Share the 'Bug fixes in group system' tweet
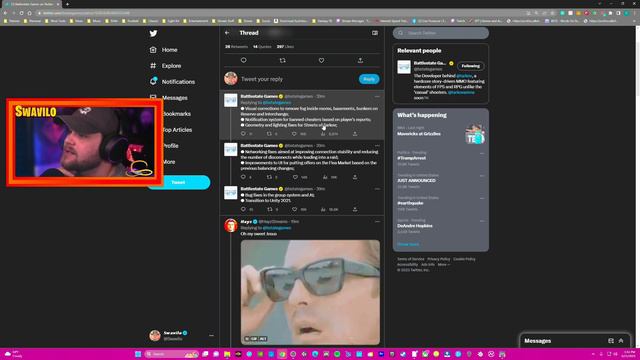The width and height of the screenshot is (640, 360). pyautogui.click(x=355, y=209)
